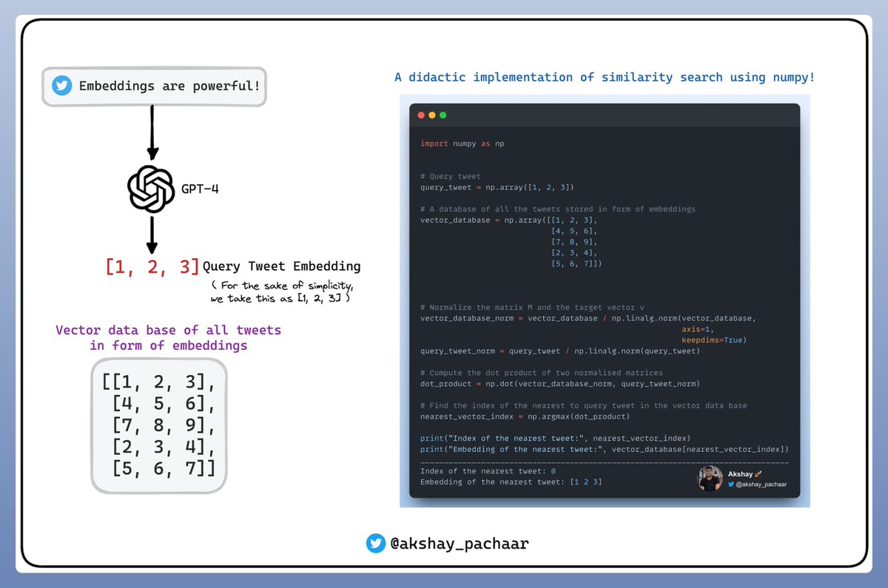Select the heading about similarity search using numpy

[x=604, y=77]
